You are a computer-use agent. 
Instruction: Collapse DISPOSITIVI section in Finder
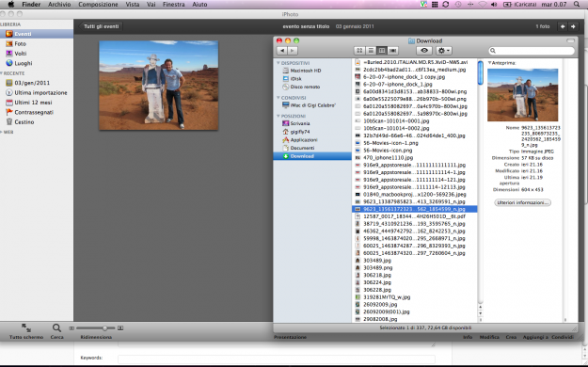click(x=278, y=63)
